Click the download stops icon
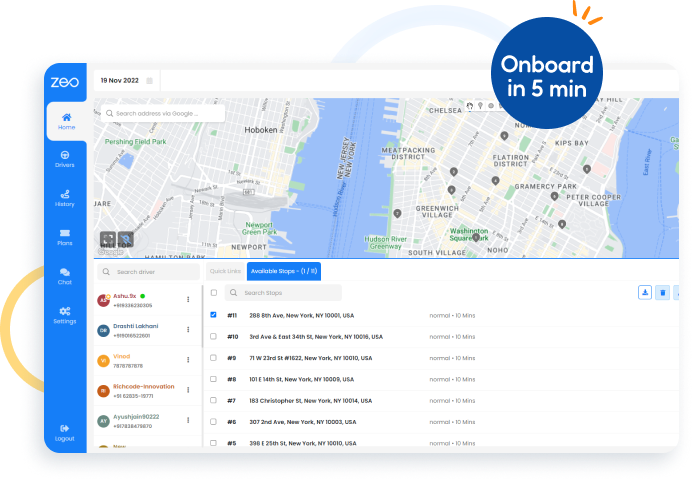This screenshot has height=481, width=693. coord(645,292)
